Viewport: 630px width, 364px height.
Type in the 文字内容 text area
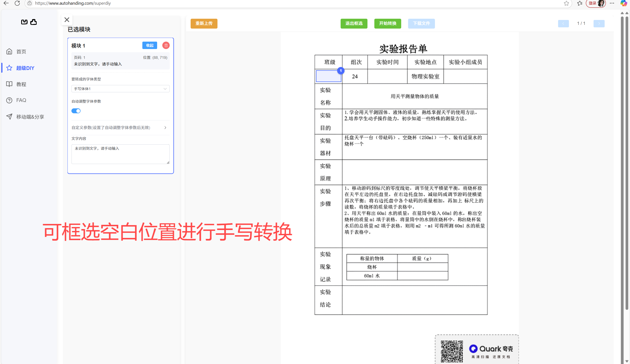tap(120, 154)
